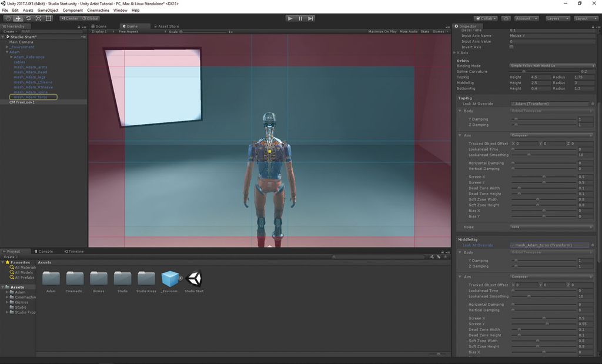602x364 pixels.
Task: Select the Move tool in the toolbar
Action: (18, 18)
